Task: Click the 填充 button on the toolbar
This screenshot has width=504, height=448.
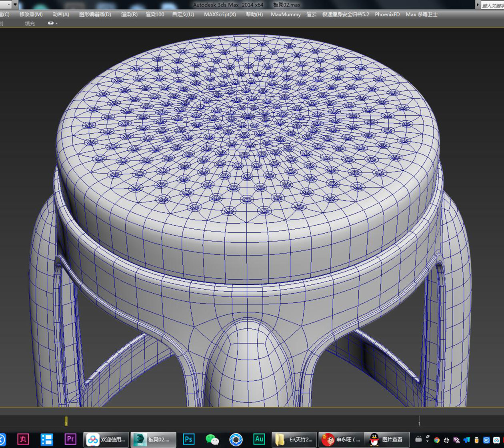Action: click(29, 23)
